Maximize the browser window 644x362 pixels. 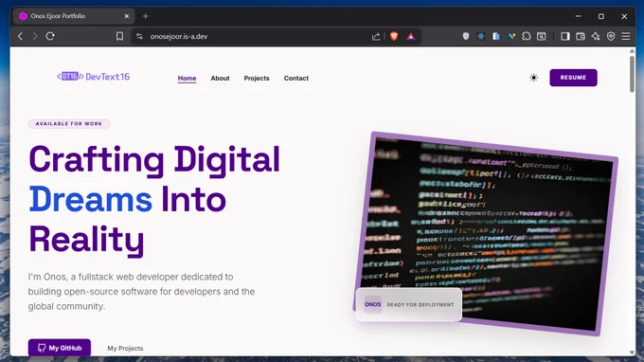600,16
